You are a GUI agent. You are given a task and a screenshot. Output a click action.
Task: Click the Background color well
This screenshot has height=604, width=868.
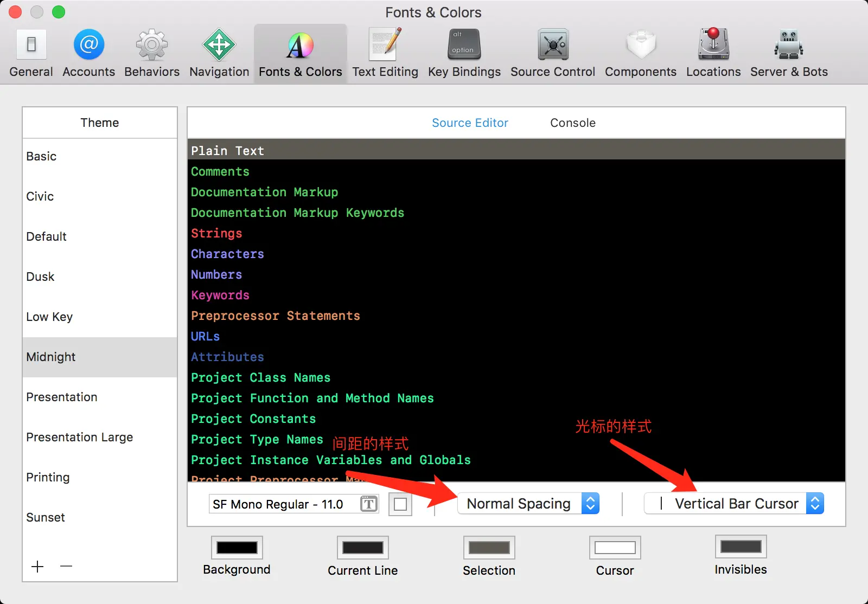point(237,548)
